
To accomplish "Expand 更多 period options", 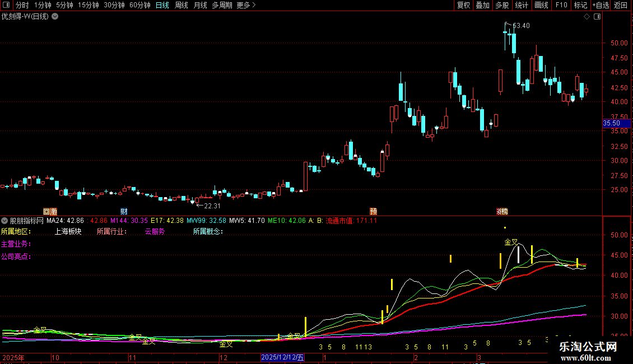I will 246,5.
